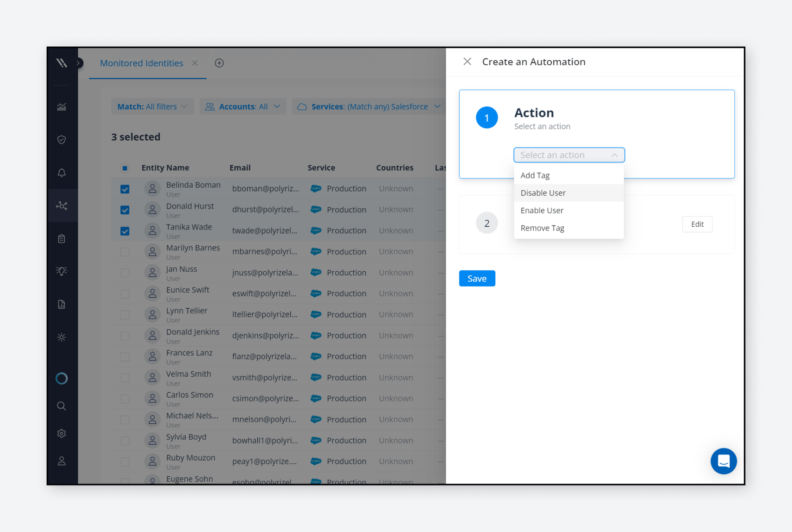The height and width of the screenshot is (532, 792).
Task: Open the Accounts: All dropdown
Action: click(x=242, y=106)
